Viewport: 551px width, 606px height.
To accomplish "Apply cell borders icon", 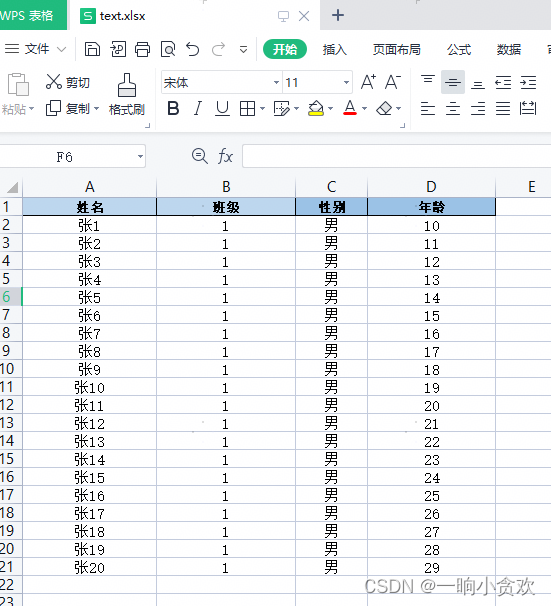I will point(247,109).
